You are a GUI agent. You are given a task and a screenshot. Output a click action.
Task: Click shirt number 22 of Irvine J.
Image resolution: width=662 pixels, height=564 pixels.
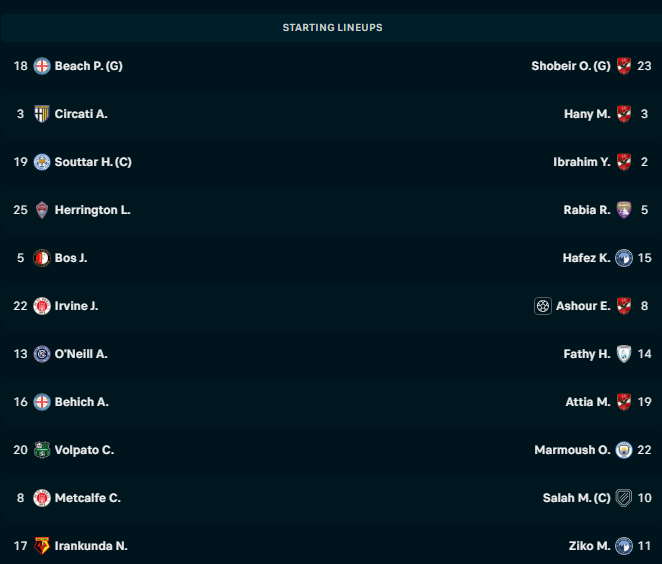[20, 306]
